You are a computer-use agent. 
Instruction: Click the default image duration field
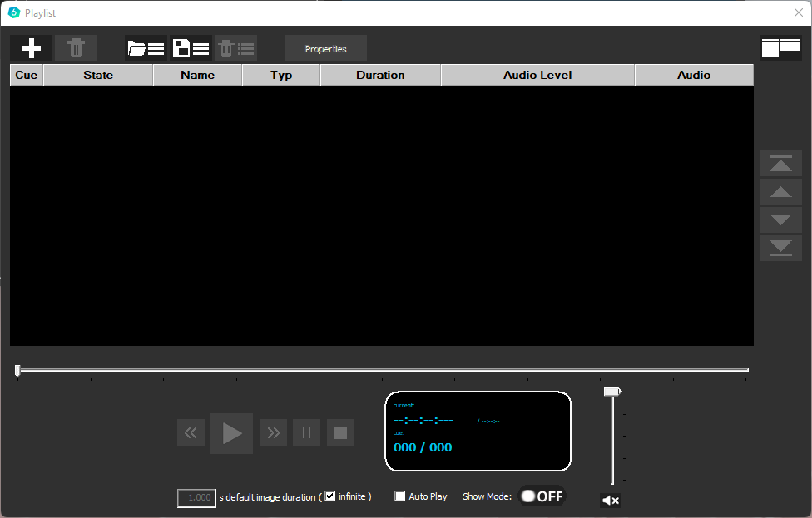click(x=196, y=498)
